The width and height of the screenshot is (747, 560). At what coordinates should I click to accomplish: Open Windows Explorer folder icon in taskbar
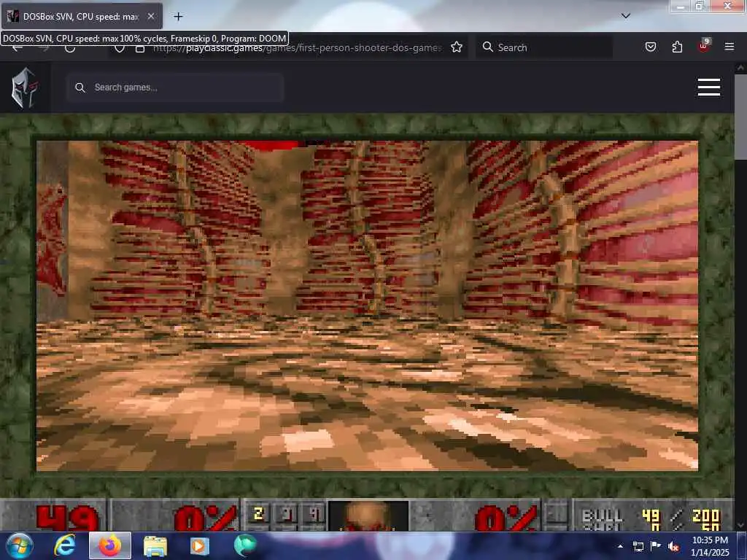click(x=155, y=546)
